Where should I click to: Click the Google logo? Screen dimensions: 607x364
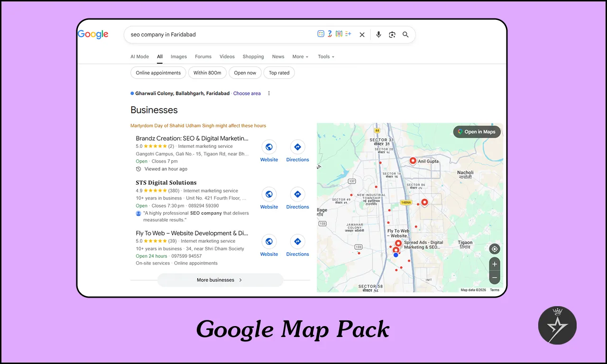(93, 34)
